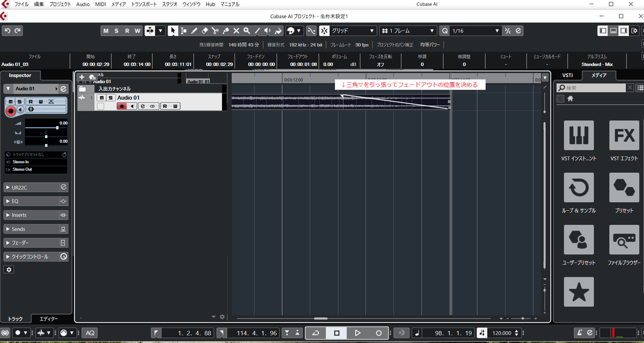Select the Glue tool
The image size is (644, 343).
pos(225,31)
